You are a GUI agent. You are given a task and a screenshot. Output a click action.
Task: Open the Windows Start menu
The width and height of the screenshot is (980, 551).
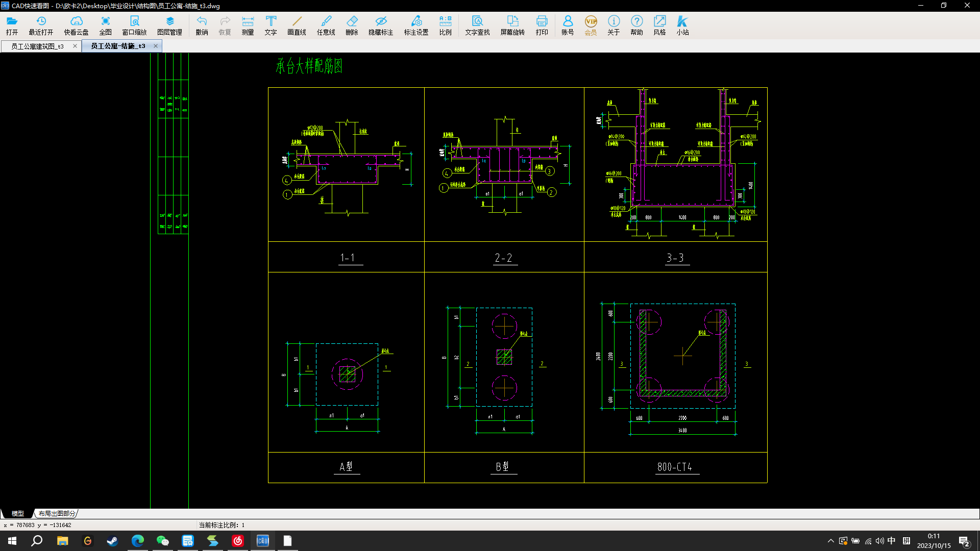click(12, 541)
